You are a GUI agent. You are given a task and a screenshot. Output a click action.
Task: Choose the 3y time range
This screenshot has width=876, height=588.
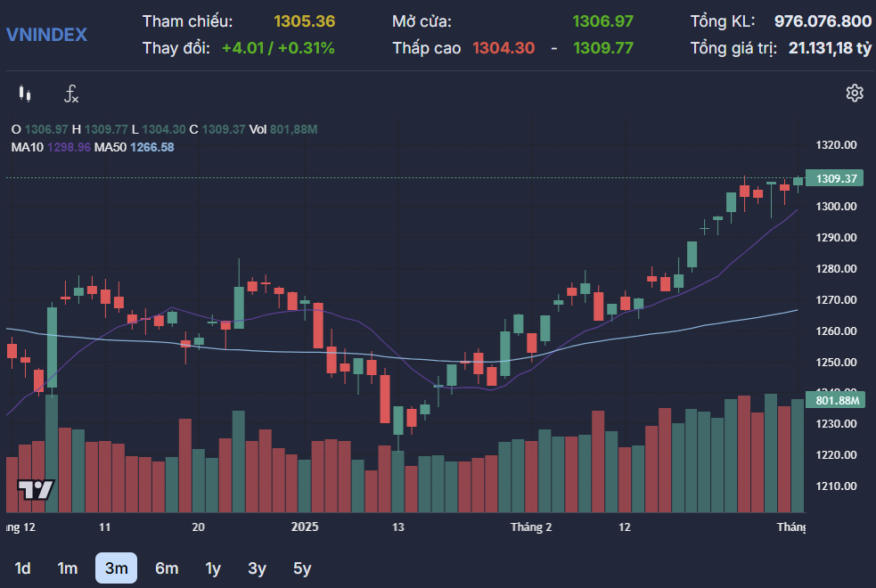point(258,568)
